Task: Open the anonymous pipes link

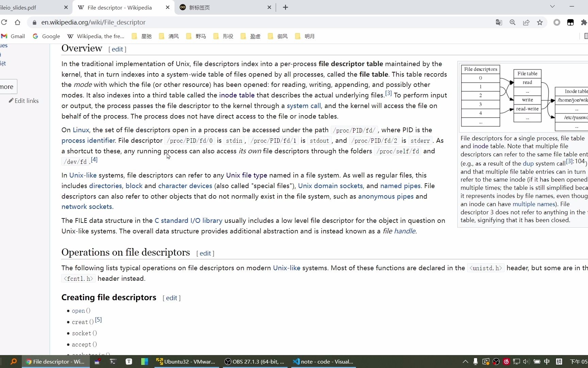Action: (x=386, y=196)
